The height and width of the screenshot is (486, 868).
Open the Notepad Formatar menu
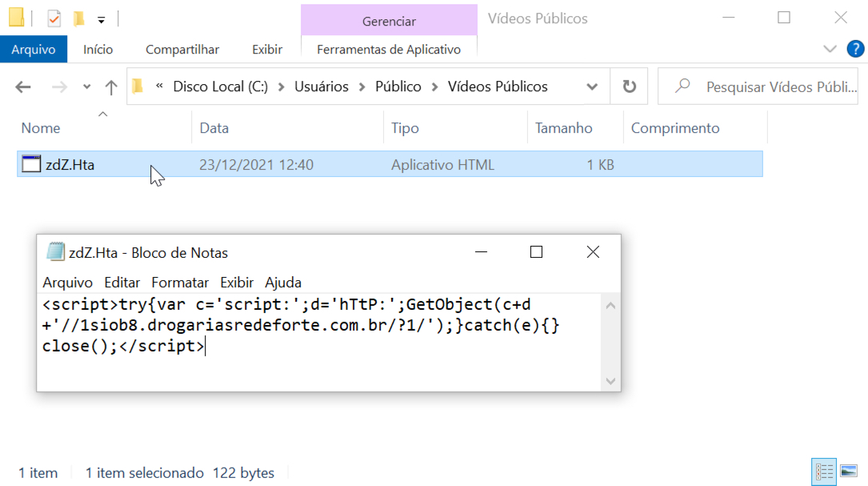[180, 283]
